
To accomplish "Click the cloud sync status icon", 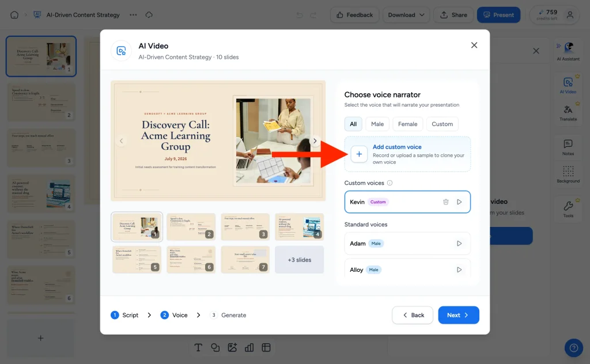I will (x=149, y=15).
